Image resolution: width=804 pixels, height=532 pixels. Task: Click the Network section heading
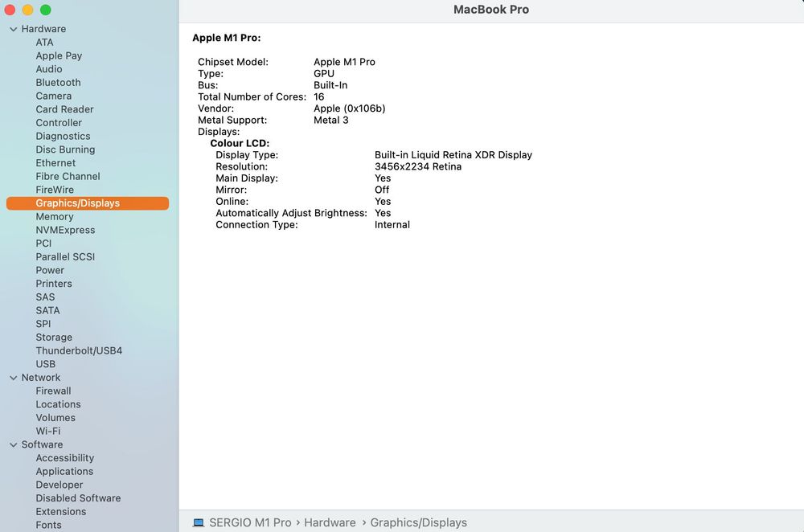(x=40, y=378)
